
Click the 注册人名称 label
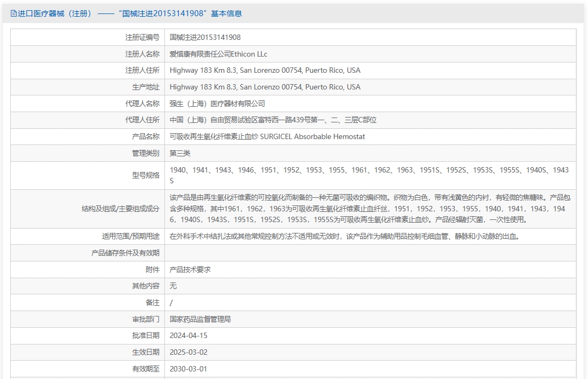(142, 54)
